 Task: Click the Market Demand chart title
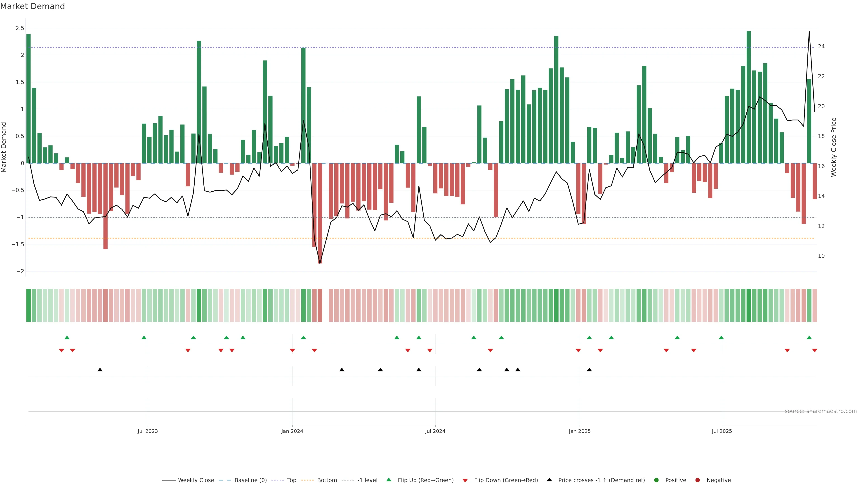pos(32,6)
